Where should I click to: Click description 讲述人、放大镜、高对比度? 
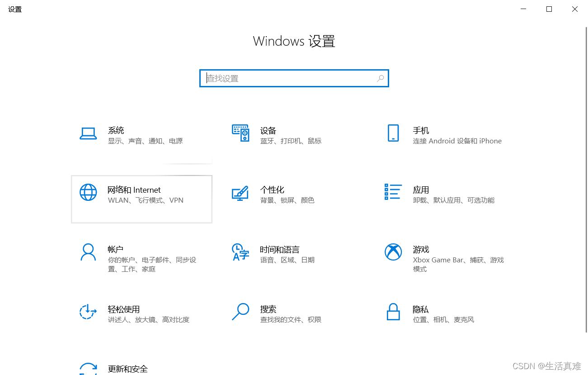[x=149, y=319]
